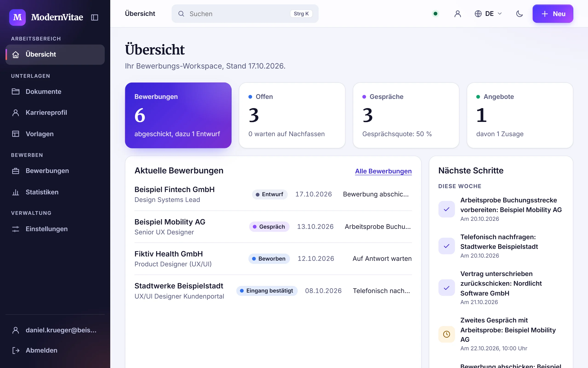Viewport: 588px width, 368px height.
Task: Check off the Arbeitsprobe Buchungsstrecke task
Action: tap(447, 209)
